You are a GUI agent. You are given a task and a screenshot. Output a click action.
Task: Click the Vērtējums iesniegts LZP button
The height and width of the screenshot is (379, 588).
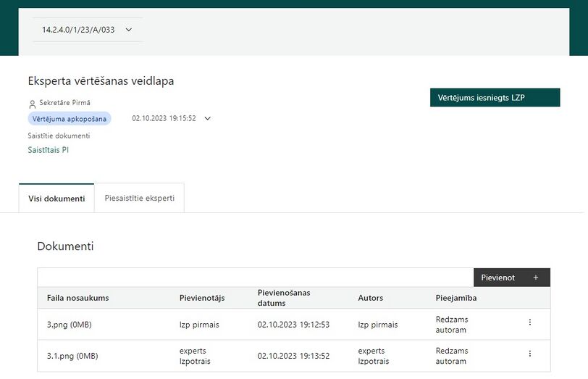[x=495, y=98]
